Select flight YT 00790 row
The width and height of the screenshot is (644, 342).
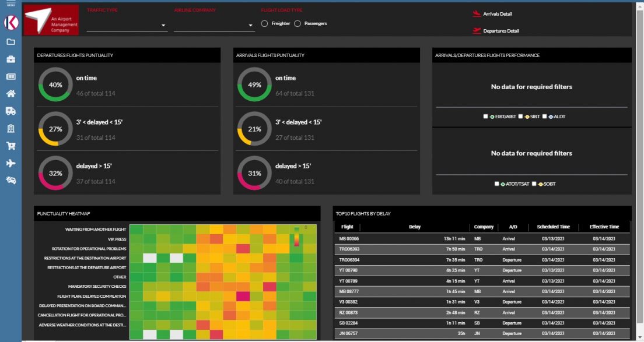(482, 270)
